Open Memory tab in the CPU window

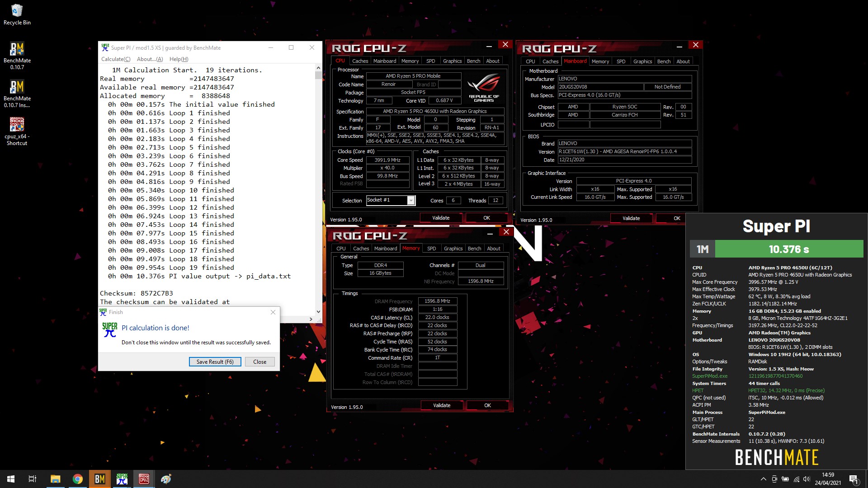tap(410, 61)
